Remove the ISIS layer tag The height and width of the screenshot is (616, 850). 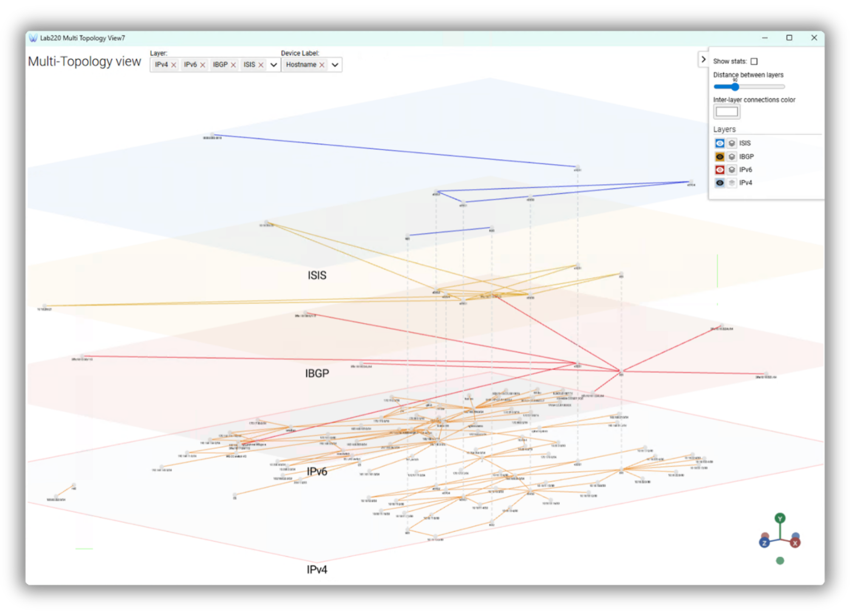point(261,65)
